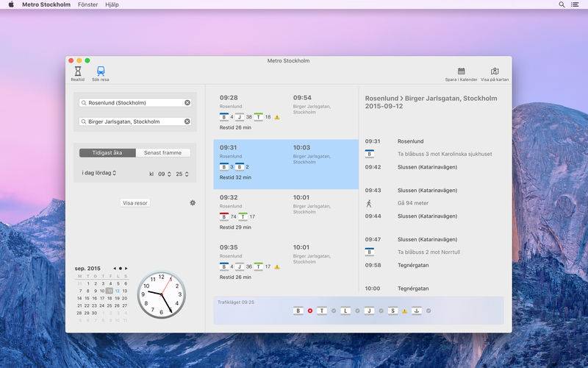Open the Apple menu

[11, 4]
